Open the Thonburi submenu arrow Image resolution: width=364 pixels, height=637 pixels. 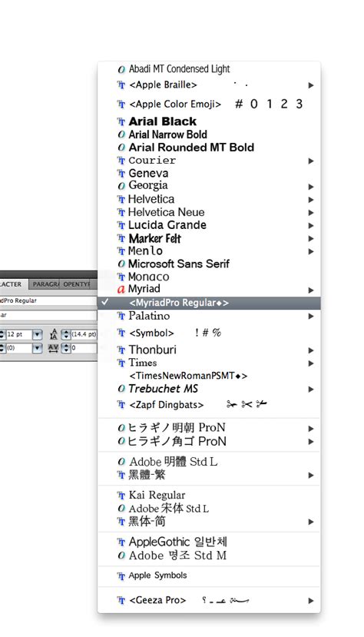pyautogui.click(x=311, y=350)
